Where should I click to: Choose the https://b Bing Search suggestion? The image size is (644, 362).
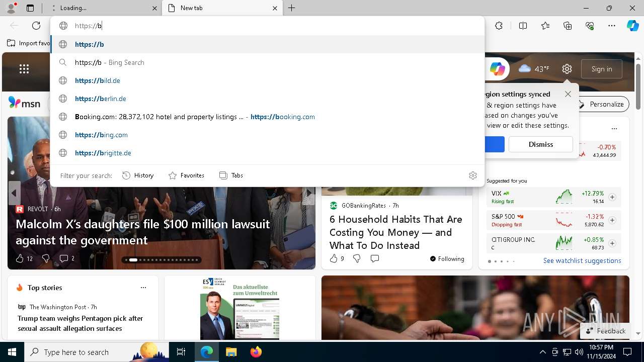[268, 62]
